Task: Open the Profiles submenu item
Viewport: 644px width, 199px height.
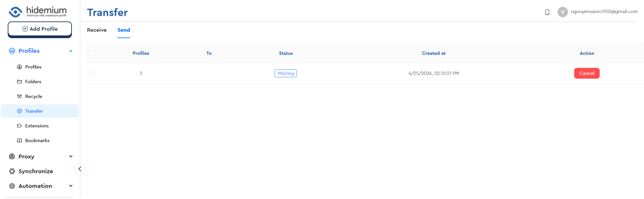Action: (33, 67)
